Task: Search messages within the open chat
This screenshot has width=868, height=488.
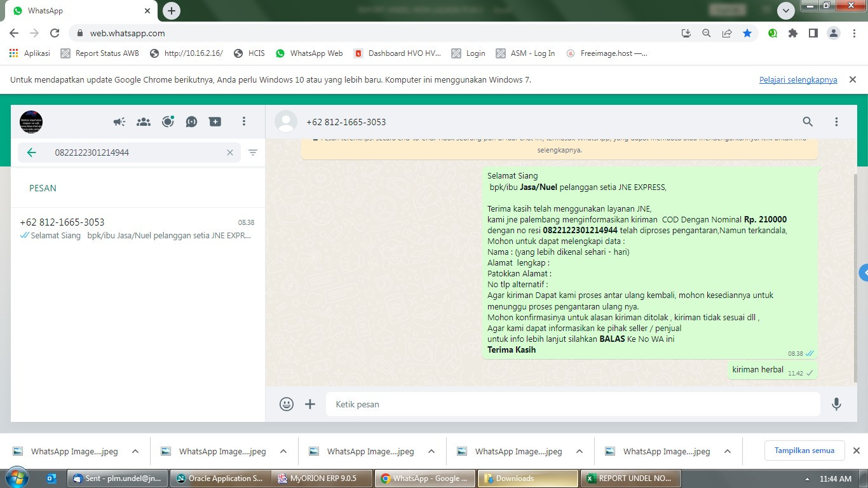Action: pos(808,121)
